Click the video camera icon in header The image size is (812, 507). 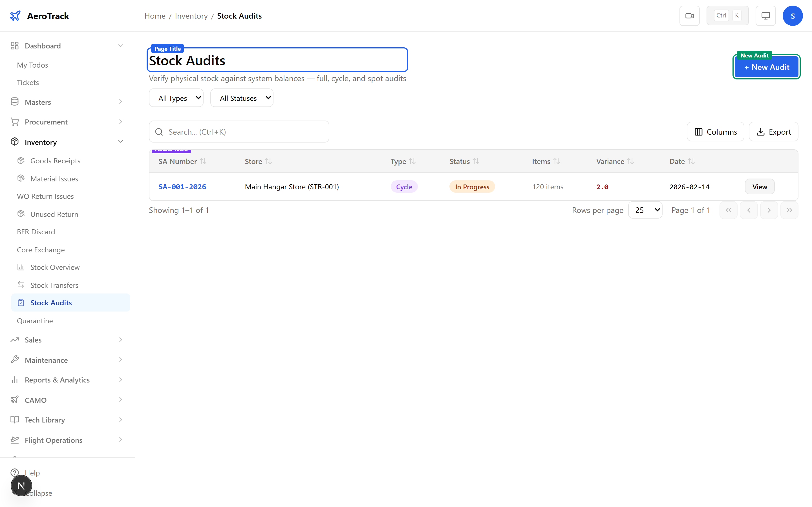pos(689,16)
